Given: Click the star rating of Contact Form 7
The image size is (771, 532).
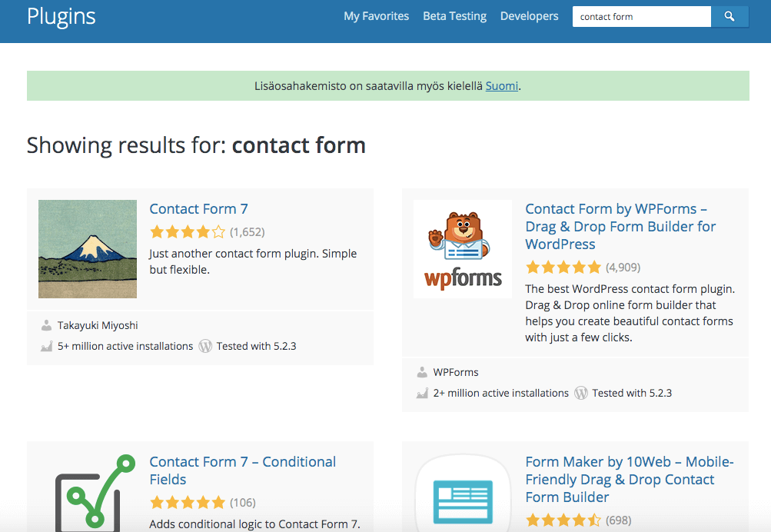Looking at the screenshot, I should [x=188, y=231].
